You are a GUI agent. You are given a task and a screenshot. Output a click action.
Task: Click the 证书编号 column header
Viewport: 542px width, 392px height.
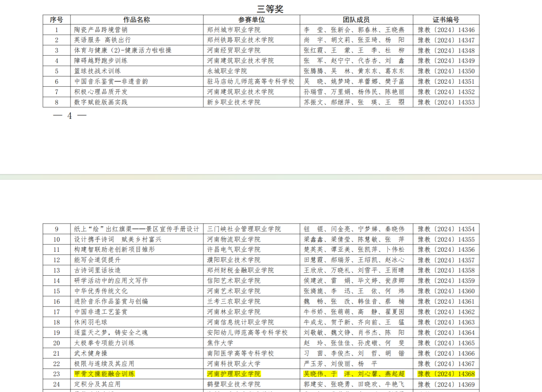pyautogui.click(x=446, y=20)
